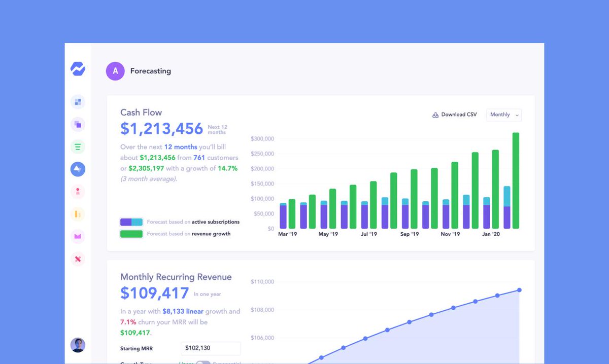Click the '$110,000' MRR axis label
This screenshot has width=609, height=364.
tap(262, 282)
